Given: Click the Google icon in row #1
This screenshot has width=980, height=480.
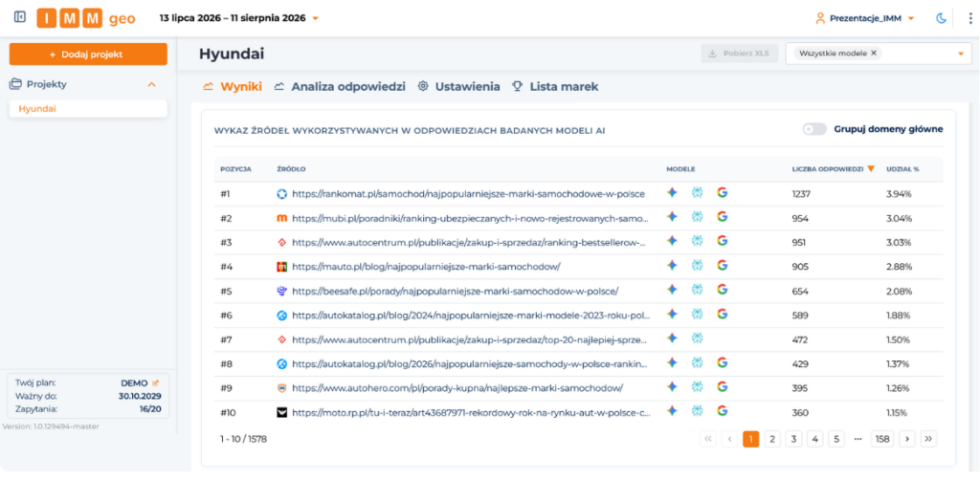Looking at the screenshot, I should (723, 193).
